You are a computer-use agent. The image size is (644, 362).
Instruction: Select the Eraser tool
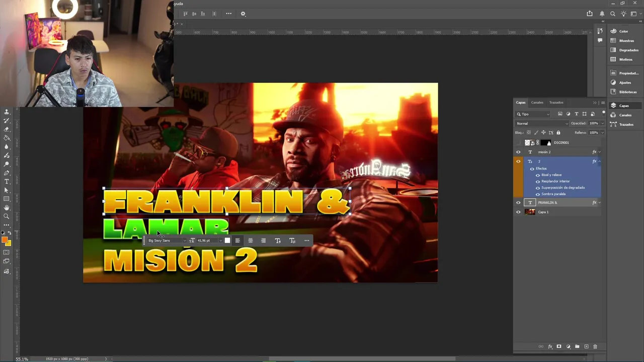(7, 129)
